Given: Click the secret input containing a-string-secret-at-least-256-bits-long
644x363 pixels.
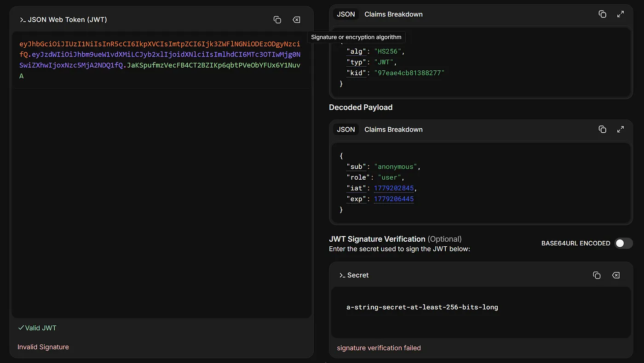Looking at the screenshot, I should click(x=481, y=312).
